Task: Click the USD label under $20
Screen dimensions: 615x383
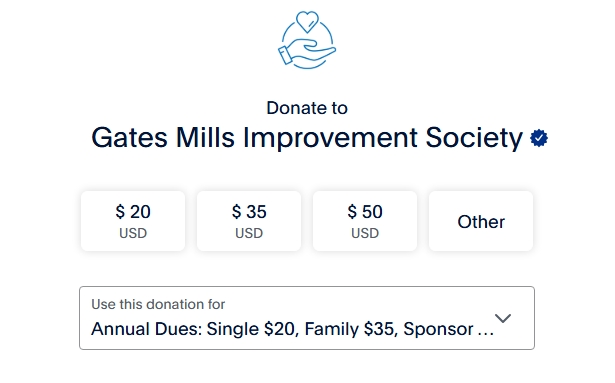Action: tap(133, 233)
